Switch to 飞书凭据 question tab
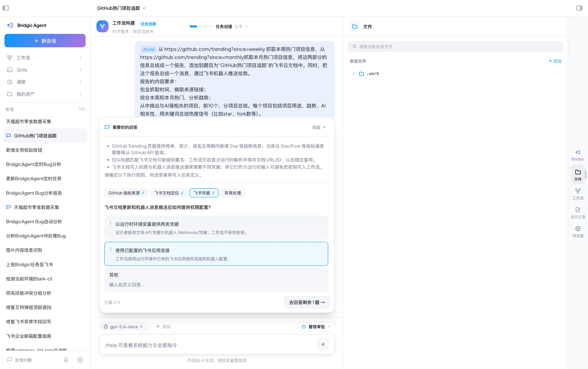The width and height of the screenshot is (588, 369). [204, 193]
